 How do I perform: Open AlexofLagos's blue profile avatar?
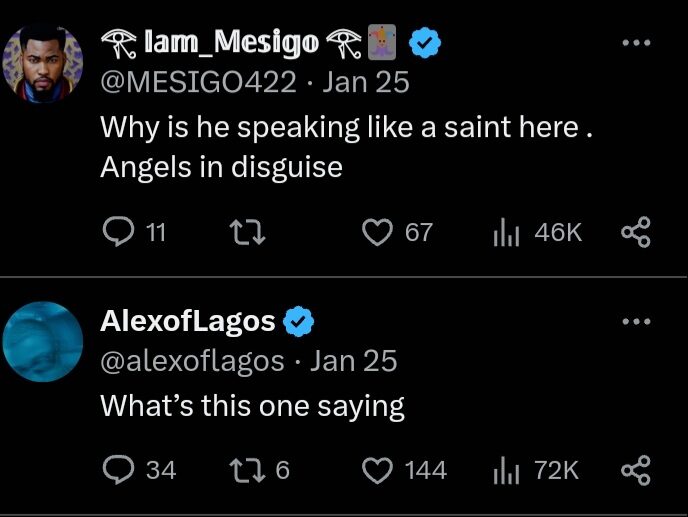(x=43, y=341)
